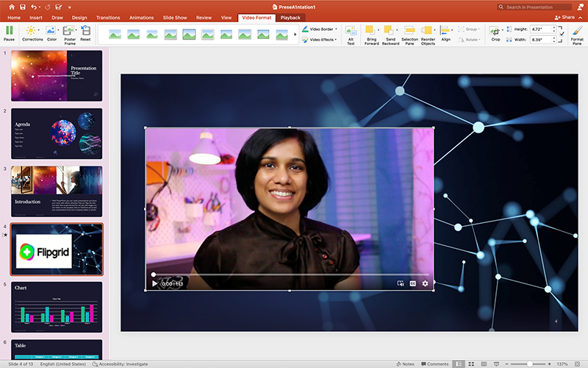Expand the Color dropdown arrow
588x368 pixels.
tap(58, 29)
